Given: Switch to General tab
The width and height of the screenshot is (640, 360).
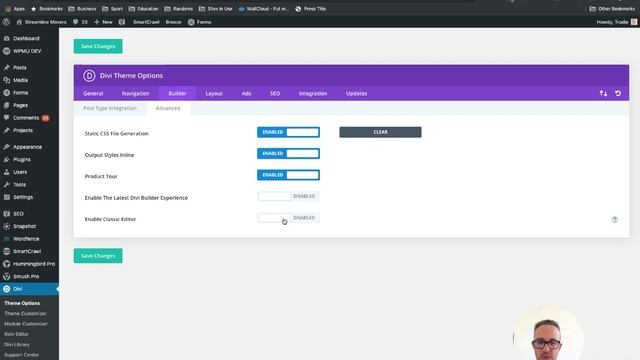Looking at the screenshot, I should pyautogui.click(x=93, y=93).
